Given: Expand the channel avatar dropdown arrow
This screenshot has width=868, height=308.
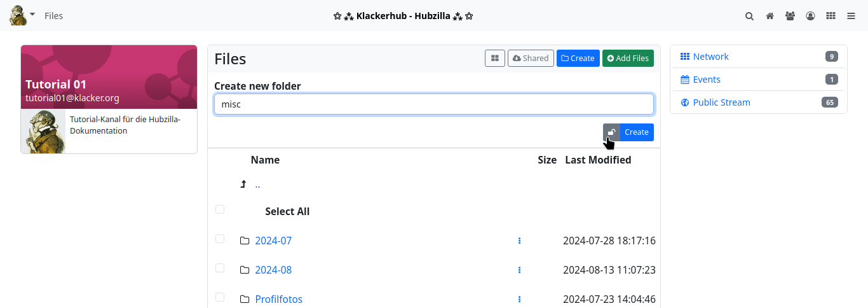Looking at the screenshot, I should [32, 14].
